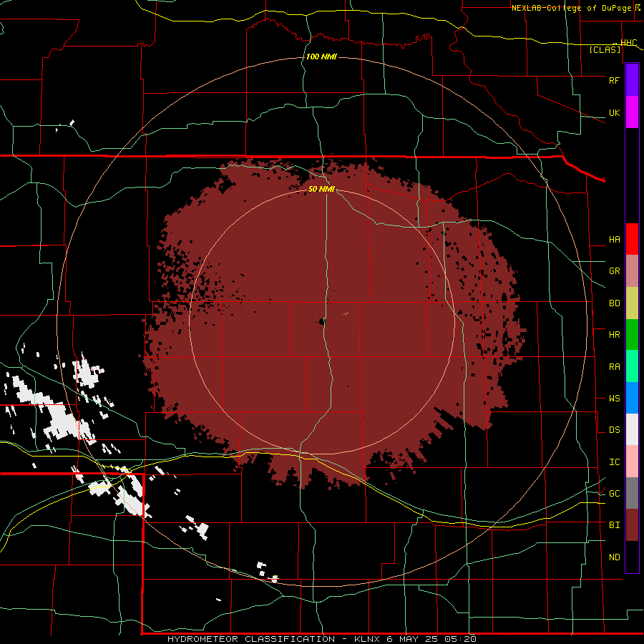Click the 'BI' legend label

point(614,525)
